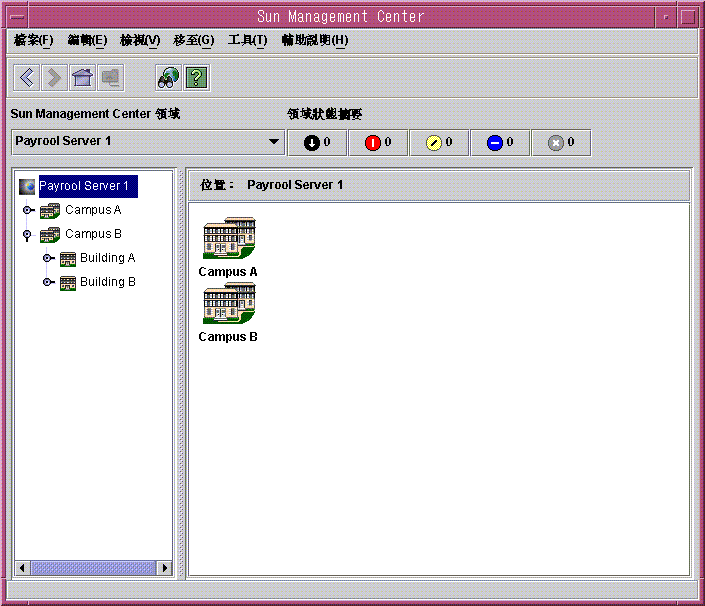
Task: Click the yellow alert alarm status button
Action: (x=439, y=143)
